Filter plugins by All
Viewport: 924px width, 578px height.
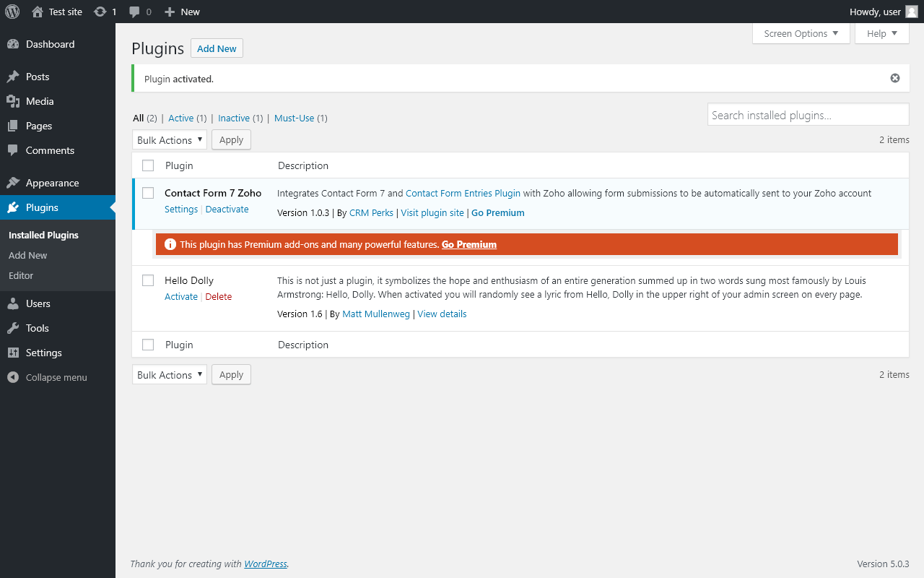pyautogui.click(x=139, y=118)
